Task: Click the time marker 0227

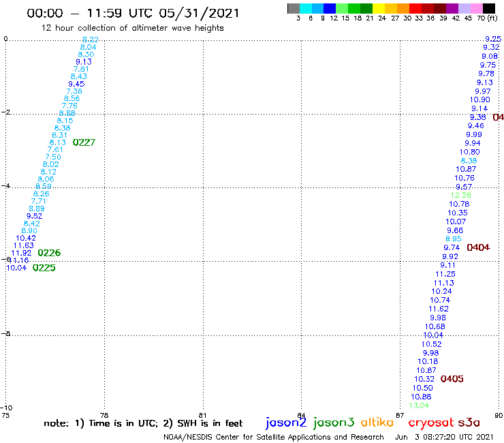Action: coord(84,142)
